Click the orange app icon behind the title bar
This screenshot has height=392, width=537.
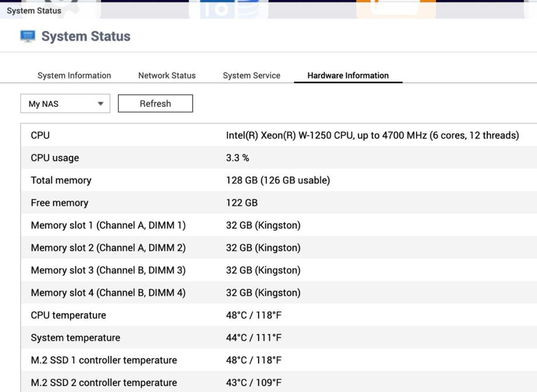pyautogui.click(x=396, y=9)
